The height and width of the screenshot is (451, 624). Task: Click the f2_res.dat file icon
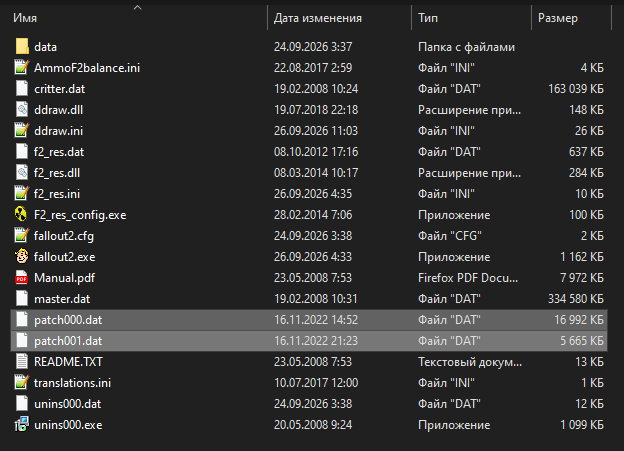pos(22,152)
